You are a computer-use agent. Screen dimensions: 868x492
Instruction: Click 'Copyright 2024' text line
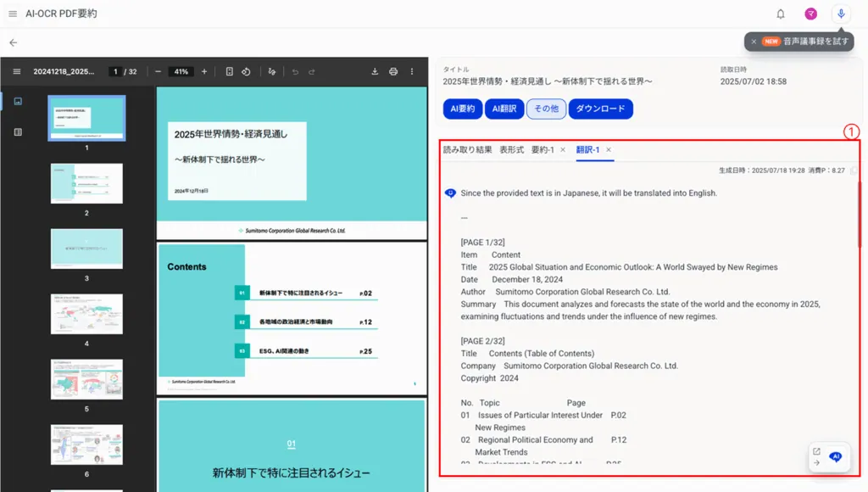point(489,378)
